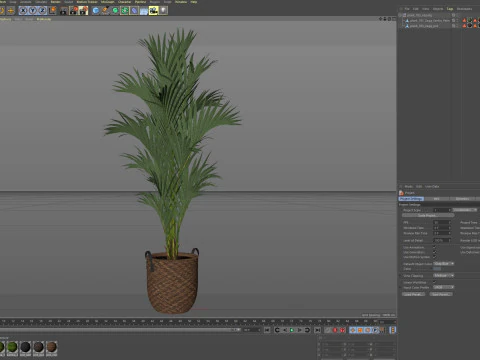Click the Render View clapperboard icon
The width and height of the screenshot is (480, 360).
coord(64,11)
